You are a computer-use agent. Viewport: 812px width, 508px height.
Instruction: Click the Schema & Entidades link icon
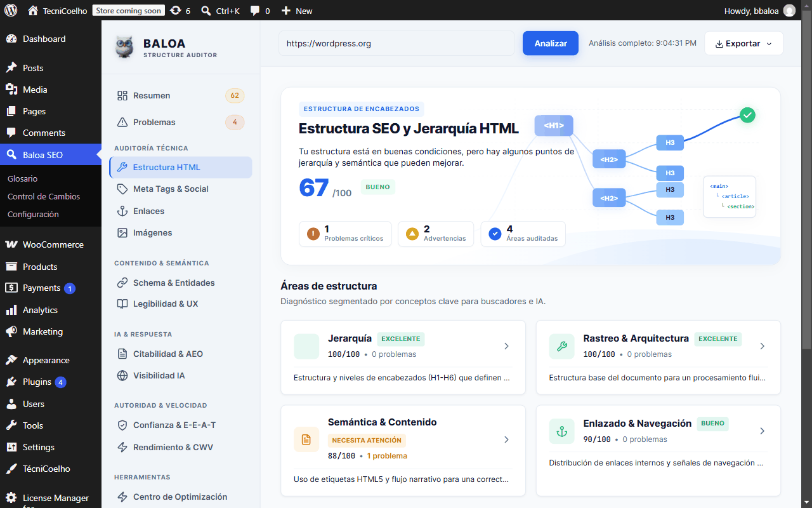click(x=122, y=283)
